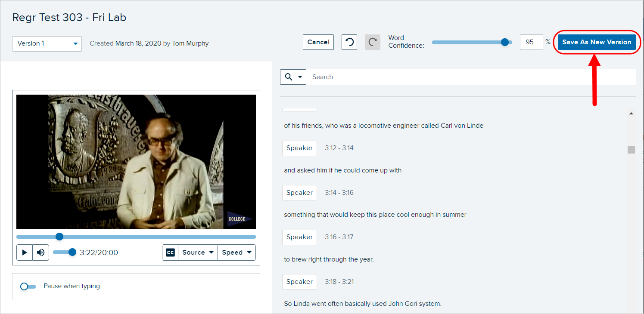644x314 pixels.
Task: Mute audio with the speaker icon
Action: pyautogui.click(x=41, y=252)
